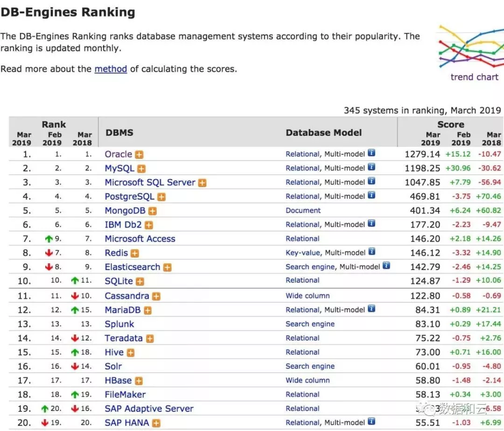Click 'Document' model link for MongoDB
504x431 pixels.
303,211
